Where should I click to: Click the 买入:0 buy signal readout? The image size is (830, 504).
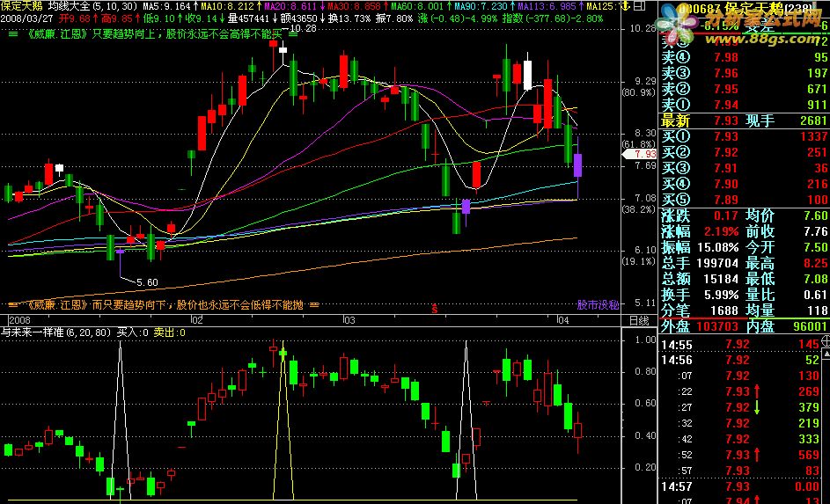tap(132, 332)
